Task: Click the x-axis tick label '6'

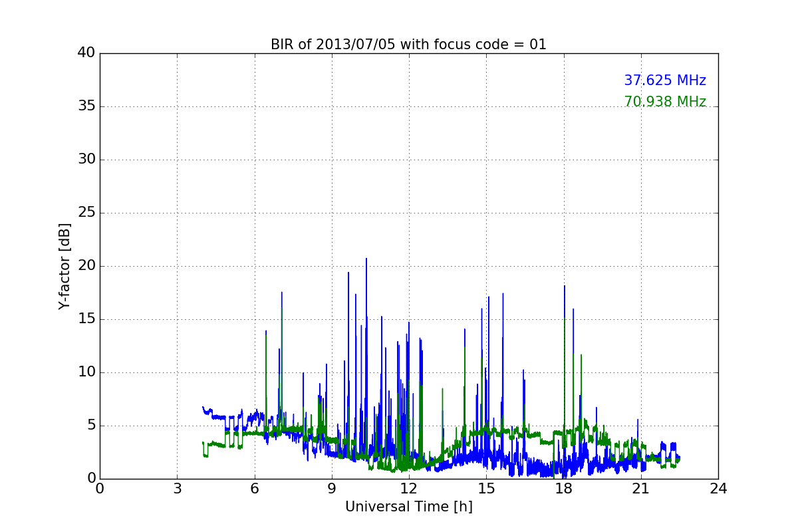Action: click(x=255, y=488)
